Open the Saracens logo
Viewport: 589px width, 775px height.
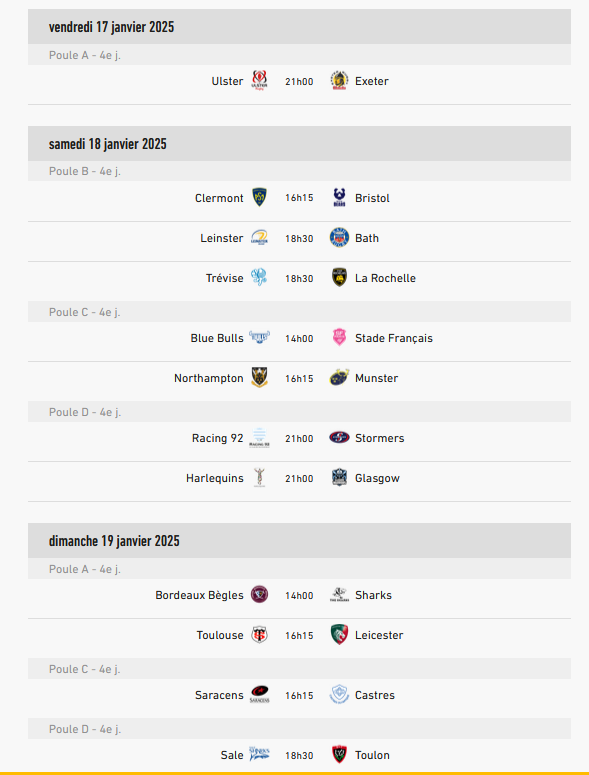[259, 694]
